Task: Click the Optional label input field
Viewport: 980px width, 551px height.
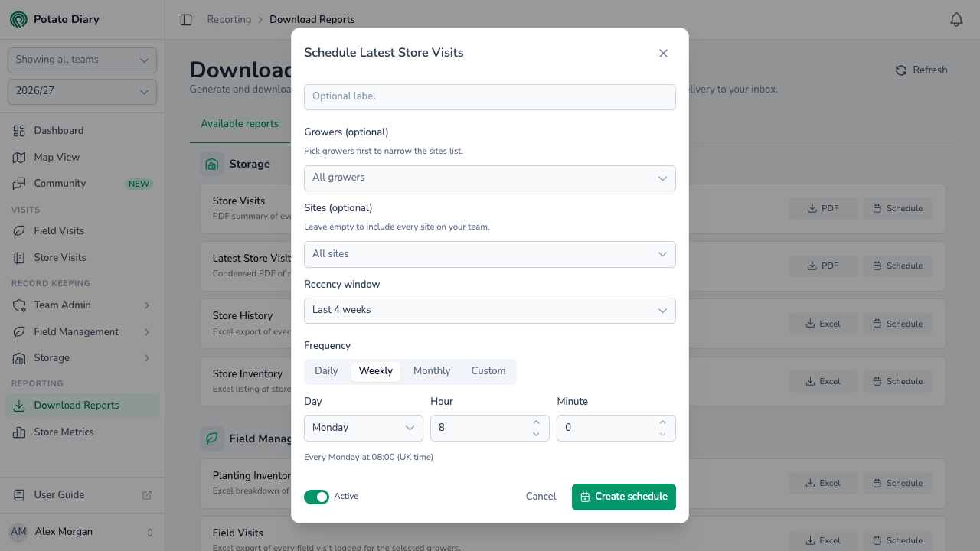Action: (490, 97)
